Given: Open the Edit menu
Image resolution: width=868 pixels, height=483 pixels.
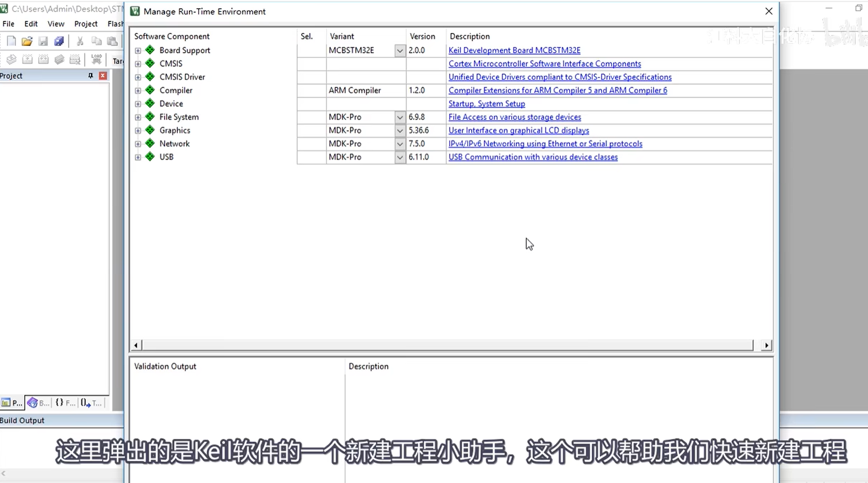Looking at the screenshot, I should click(x=31, y=24).
